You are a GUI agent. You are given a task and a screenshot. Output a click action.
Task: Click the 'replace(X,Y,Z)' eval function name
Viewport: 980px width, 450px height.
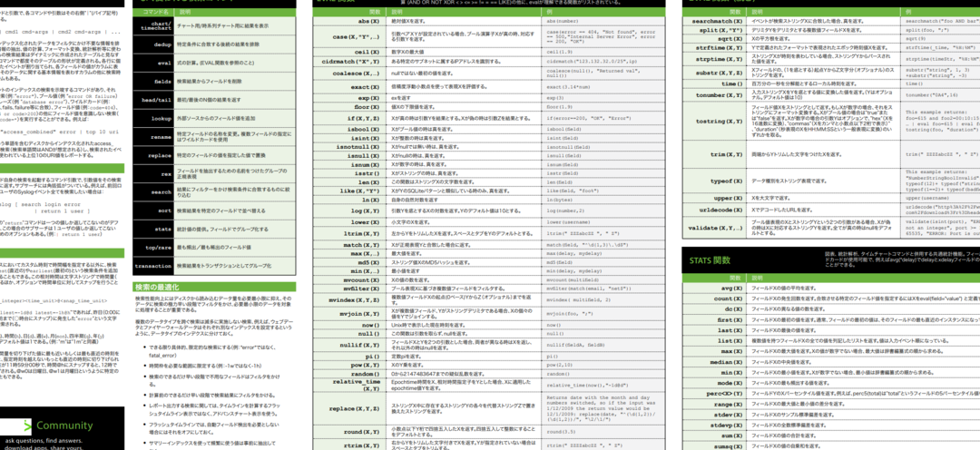click(x=354, y=409)
